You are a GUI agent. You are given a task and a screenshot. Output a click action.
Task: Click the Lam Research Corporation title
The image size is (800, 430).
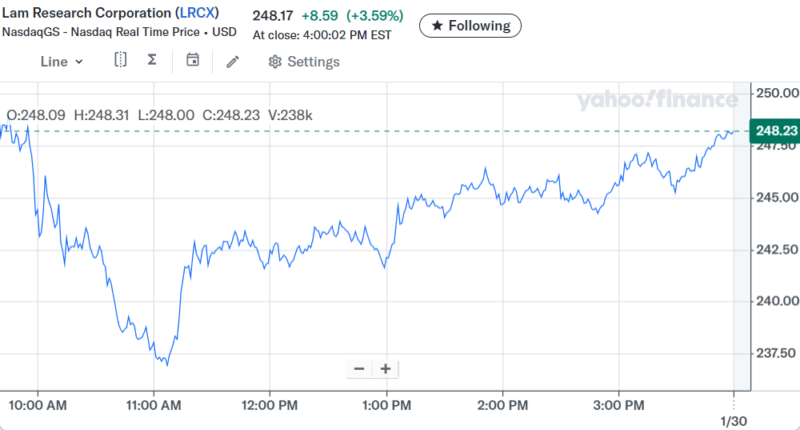click(x=86, y=12)
